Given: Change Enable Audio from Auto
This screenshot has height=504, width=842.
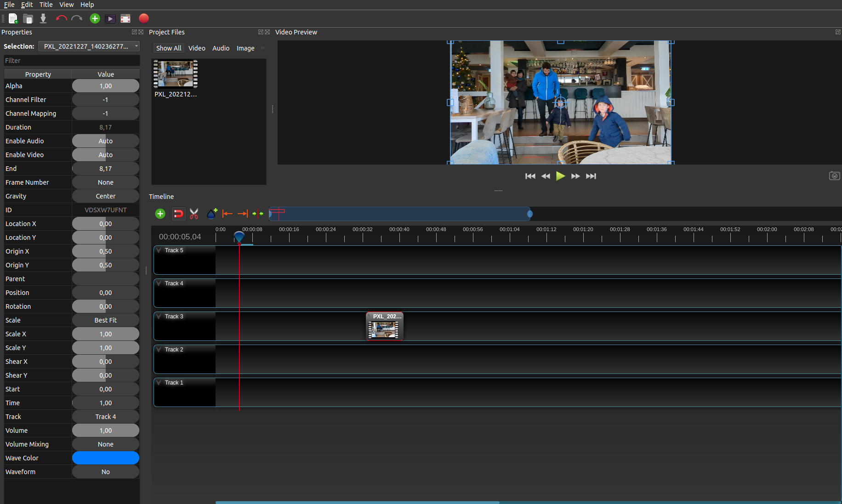Looking at the screenshot, I should (x=105, y=141).
